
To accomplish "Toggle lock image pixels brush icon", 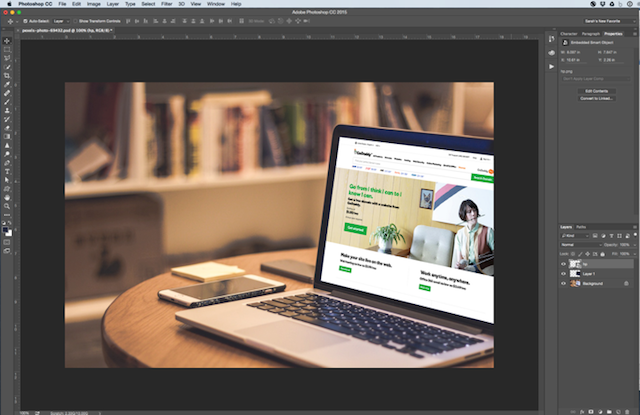I will [x=580, y=254].
